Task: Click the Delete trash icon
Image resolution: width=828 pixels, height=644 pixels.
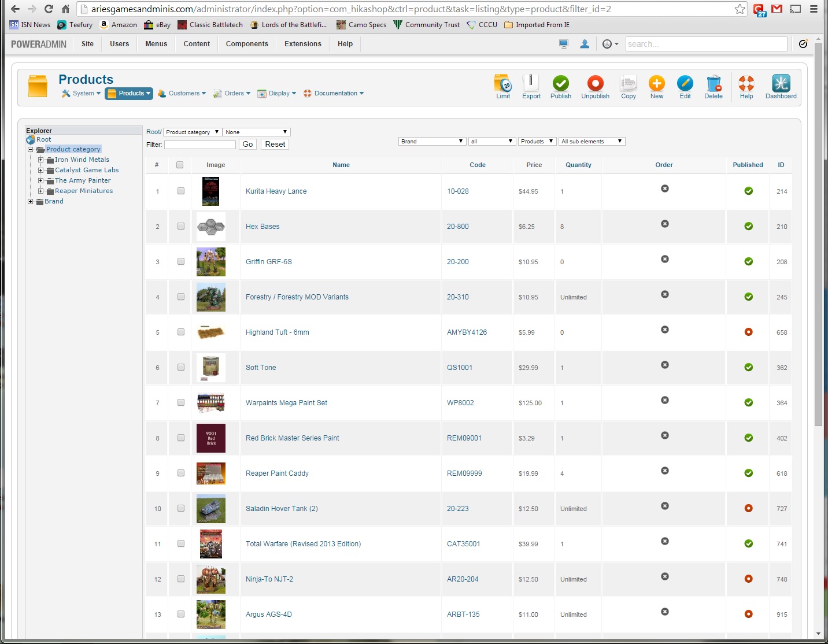Action: pyautogui.click(x=713, y=84)
